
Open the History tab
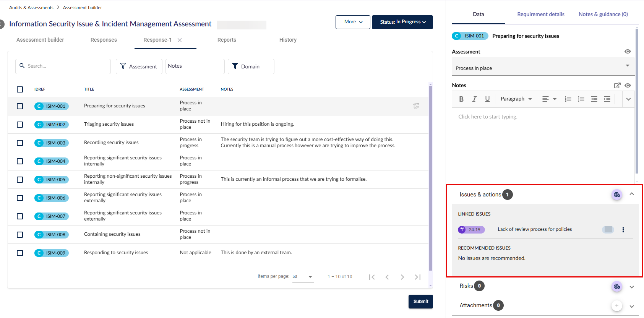pos(288,40)
